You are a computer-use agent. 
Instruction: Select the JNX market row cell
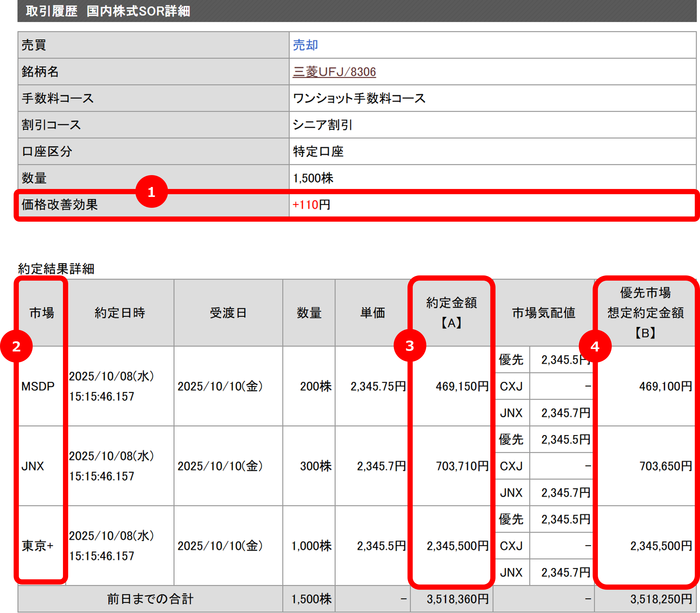click(x=33, y=466)
